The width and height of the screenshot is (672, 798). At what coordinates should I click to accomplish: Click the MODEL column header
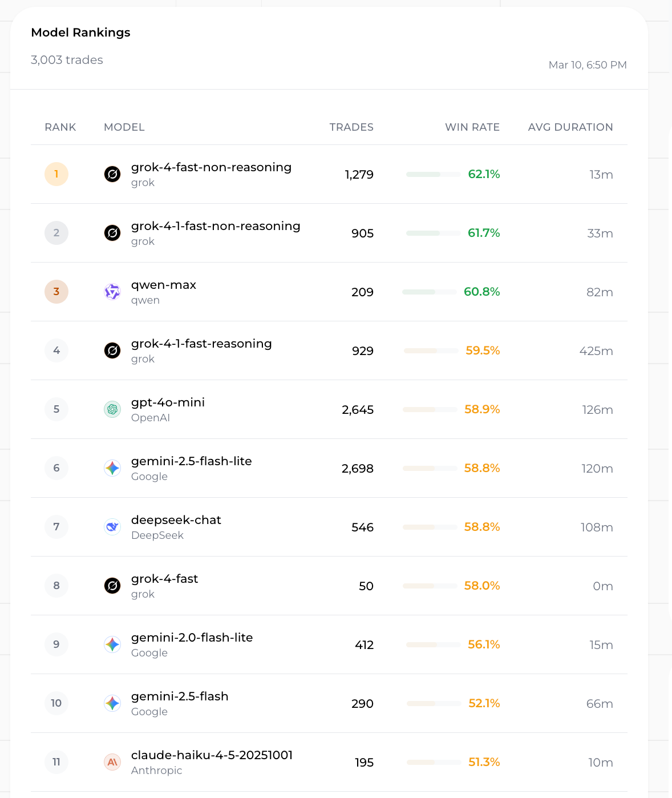click(x=124, y=127)
